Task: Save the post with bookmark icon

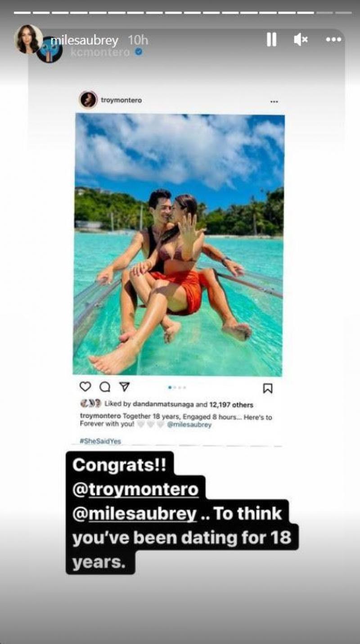Action: coord(267,388)
